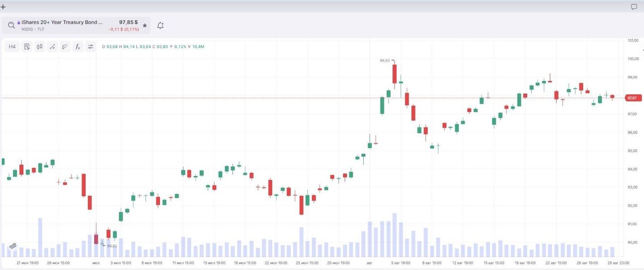Open the fx indicators menu

(x=77, y=47)
